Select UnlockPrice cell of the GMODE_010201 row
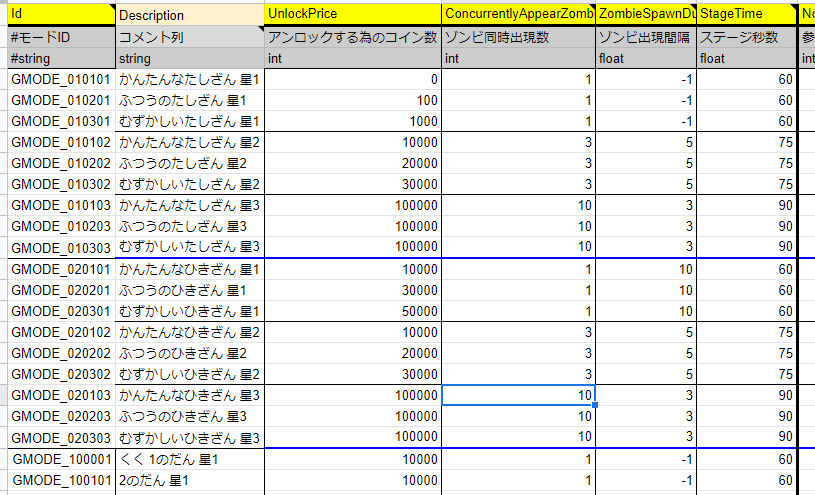 351,100
